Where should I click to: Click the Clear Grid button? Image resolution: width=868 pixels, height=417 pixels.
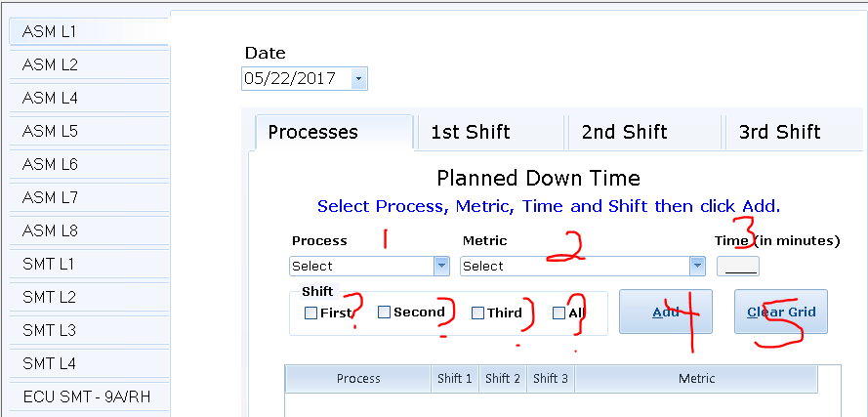780,313
